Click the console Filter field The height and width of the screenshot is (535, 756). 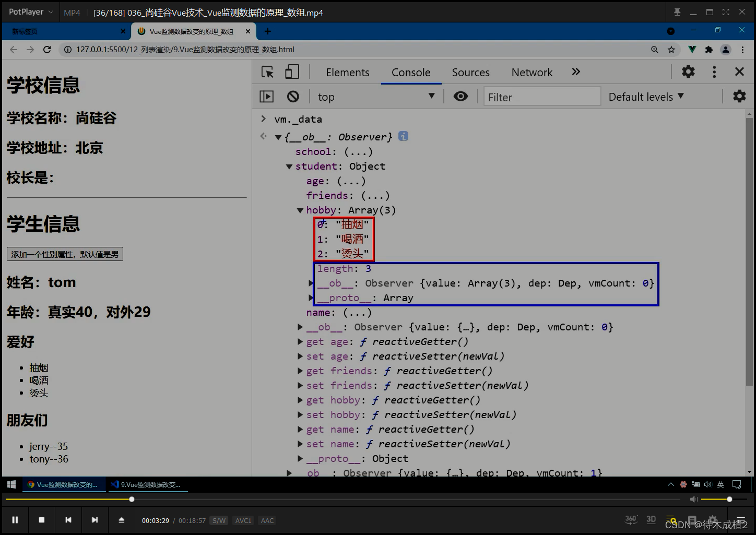pyautogui.click(x=542, y=97)
